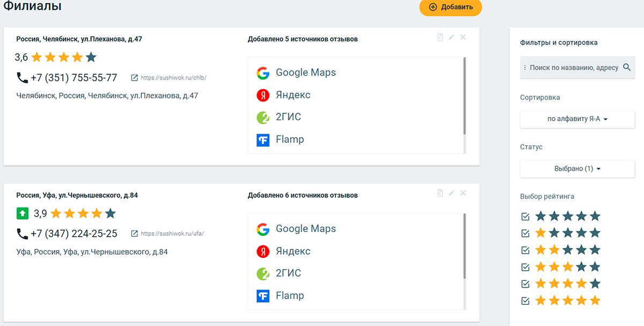Toggle the two-star rating filter checkbox
Viewport: 644px width, 326px height.
[x=525, y=250]
